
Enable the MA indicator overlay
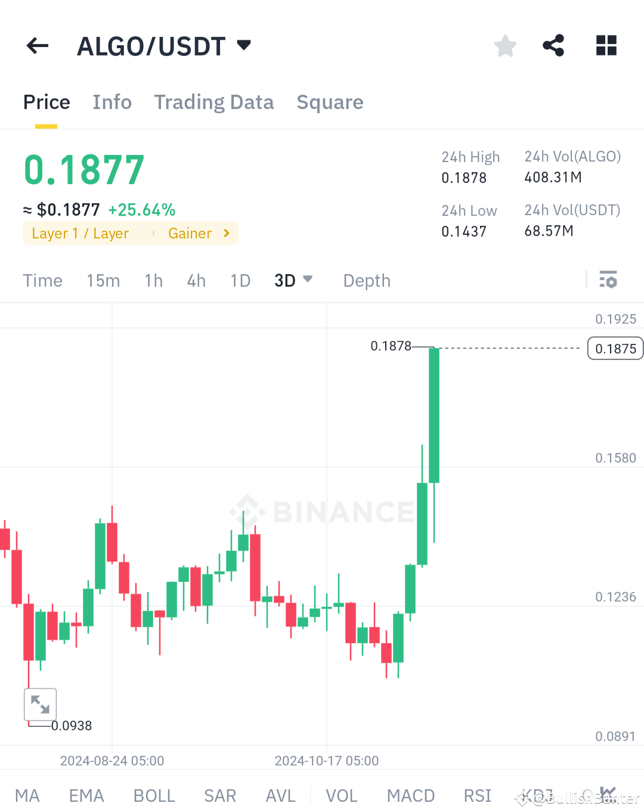click(x=27, y=795)
